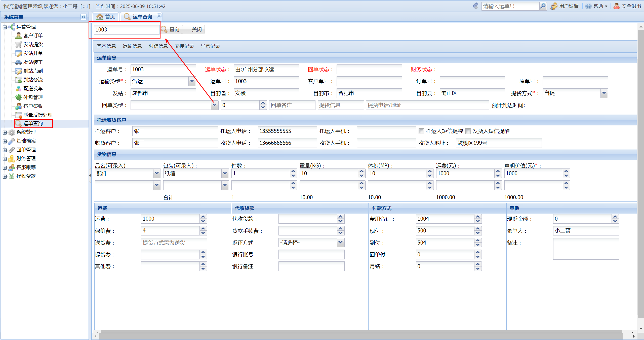Open 客户订单 in the sidebar menu
The width and height of the screenshot is (644, 340).
[33, 36]
